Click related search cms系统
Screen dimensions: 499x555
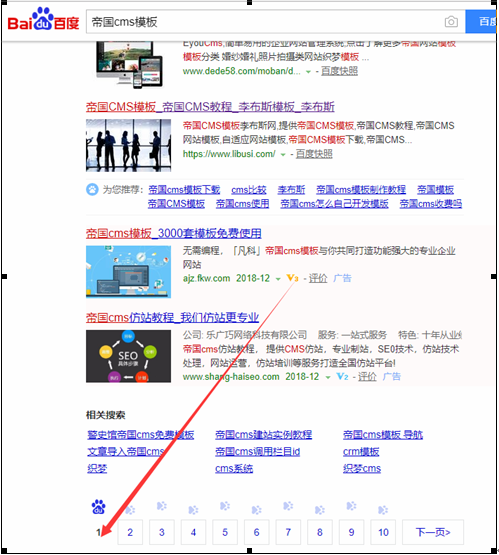point(234,469)
